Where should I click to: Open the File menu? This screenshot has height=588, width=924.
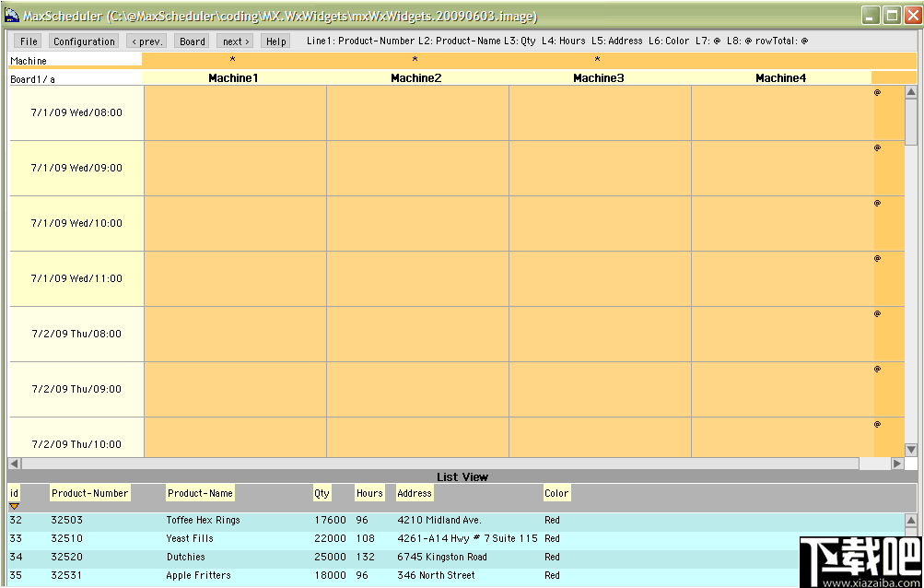coord(26,41)
